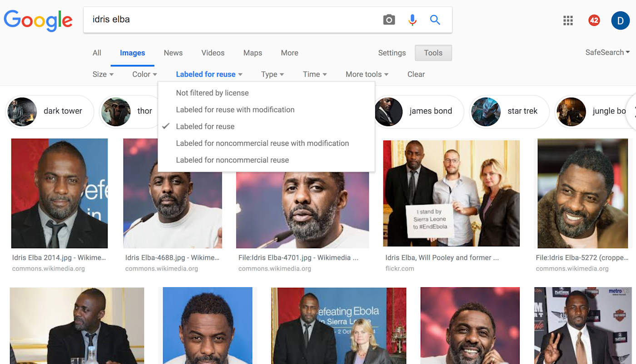Open the Settings link

[392, 53]
